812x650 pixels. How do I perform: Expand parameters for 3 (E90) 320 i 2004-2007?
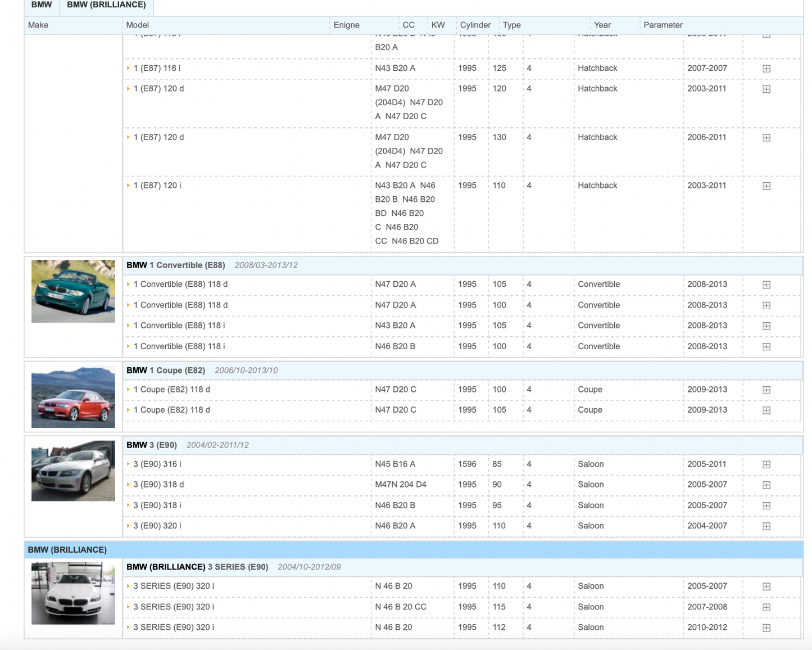(766, 526)
